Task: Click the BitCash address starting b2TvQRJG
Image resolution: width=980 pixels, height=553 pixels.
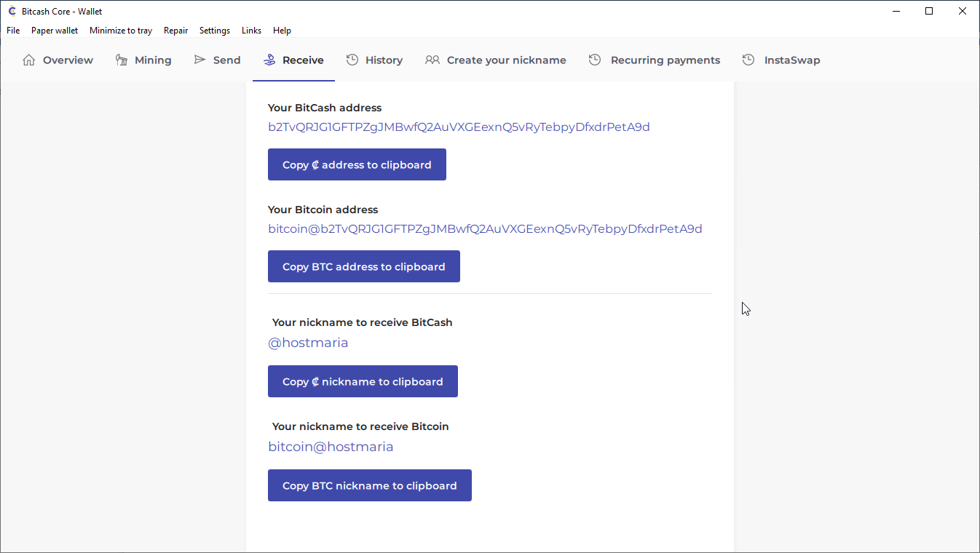Action: click(459, 127)
